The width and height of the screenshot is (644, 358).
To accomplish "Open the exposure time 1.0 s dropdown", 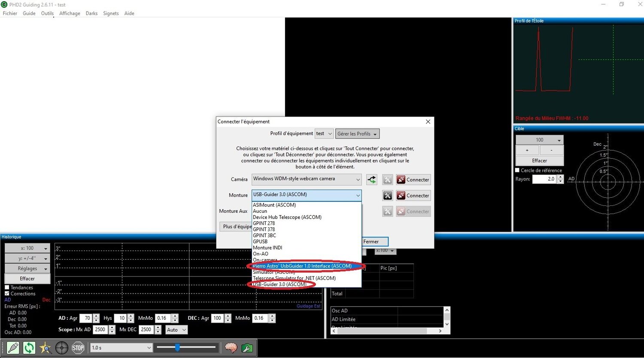I will pyautogui.click(x=121, y=348).
